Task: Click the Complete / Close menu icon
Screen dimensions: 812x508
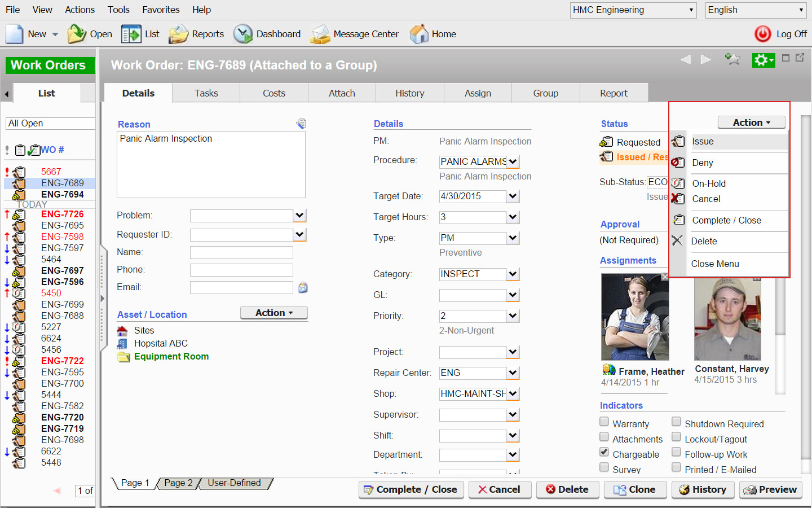Action: 678,220
